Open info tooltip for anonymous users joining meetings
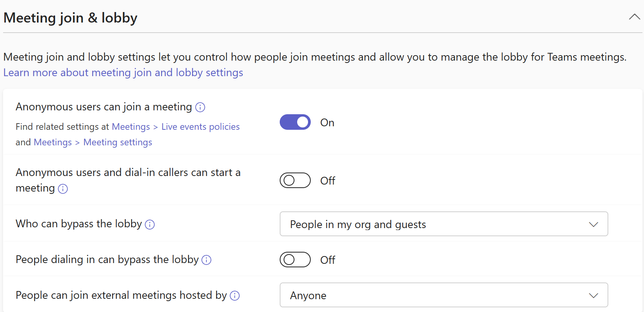The height and width of the screenshot is (312, 644). tap(200, 107)
